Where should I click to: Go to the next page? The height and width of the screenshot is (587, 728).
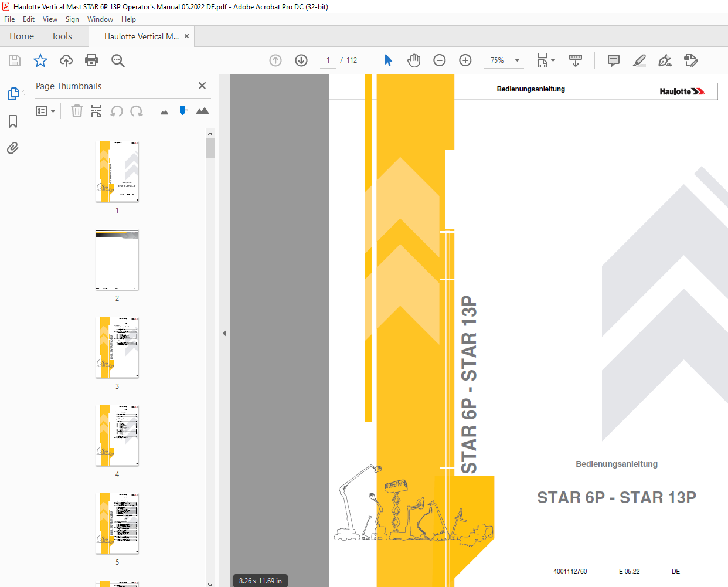click(x=301, y=60)
